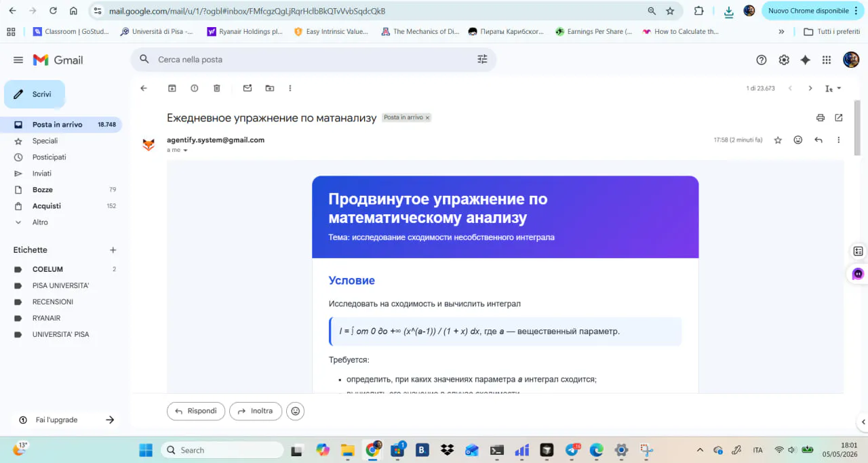Screen dimensions: 868x463
Task: Star this email message
Action: coord(778,140)
